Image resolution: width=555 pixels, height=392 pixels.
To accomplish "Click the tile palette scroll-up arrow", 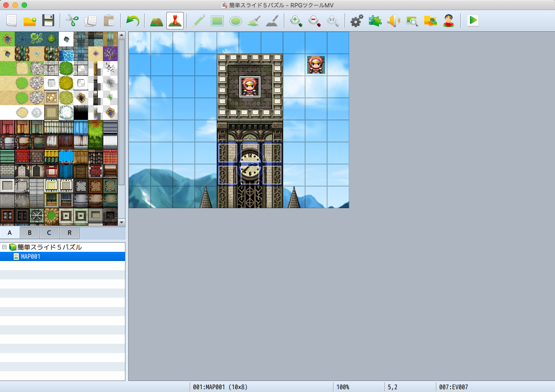I will pyautogui.click(x=122, y=34).
